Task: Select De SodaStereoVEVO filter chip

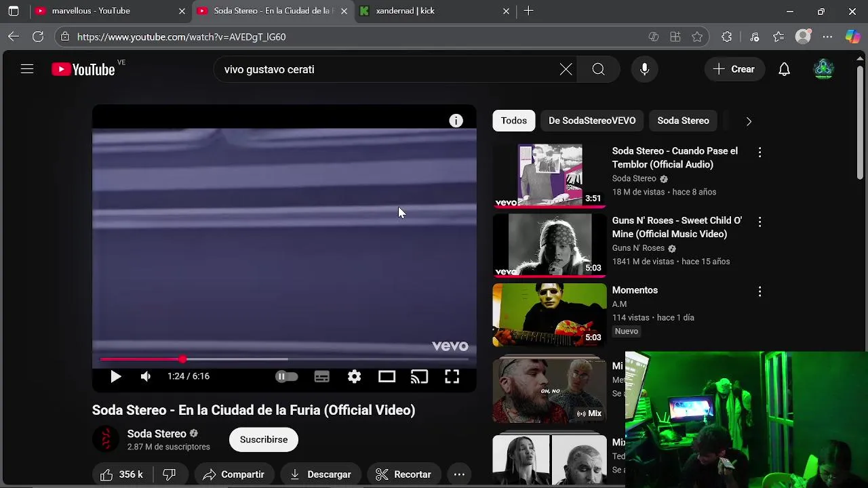Action: (x=592, y=121)
